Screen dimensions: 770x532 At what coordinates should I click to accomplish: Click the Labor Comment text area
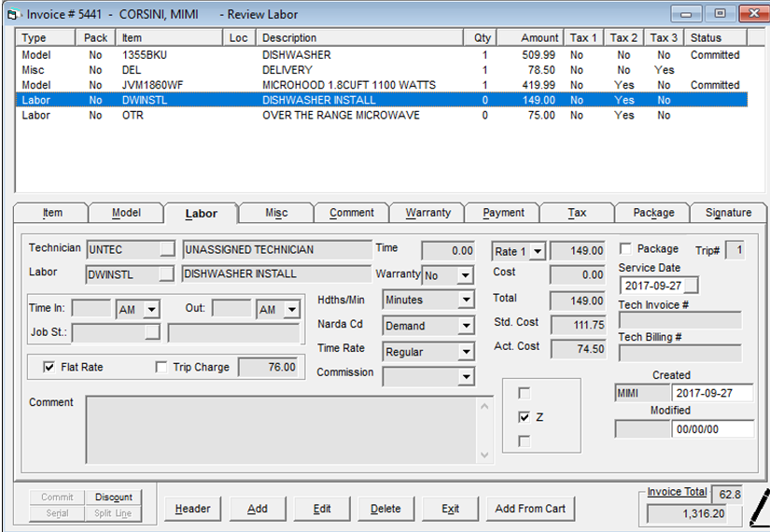[x=283, y=430]
